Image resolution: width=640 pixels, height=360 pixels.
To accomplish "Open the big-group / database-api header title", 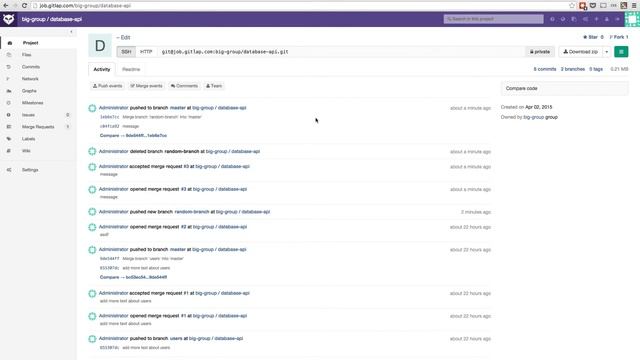I will (52, 19).
